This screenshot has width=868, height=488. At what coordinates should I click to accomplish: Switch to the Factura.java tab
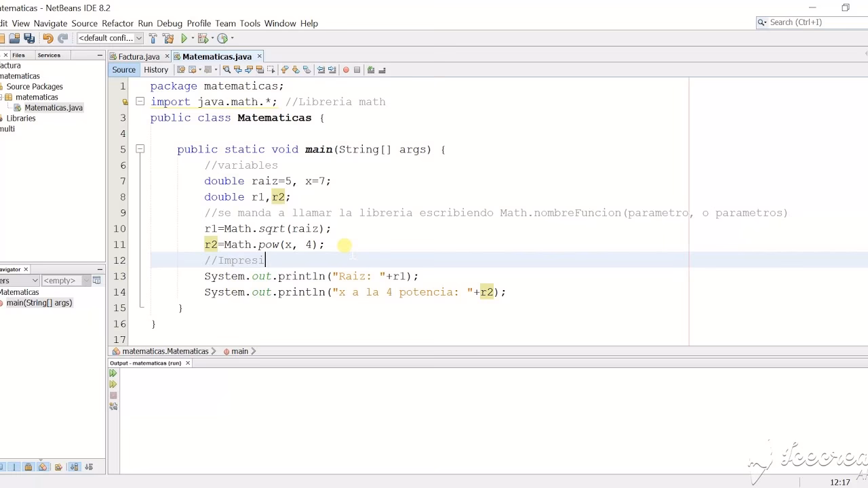(x=138, y=56)
